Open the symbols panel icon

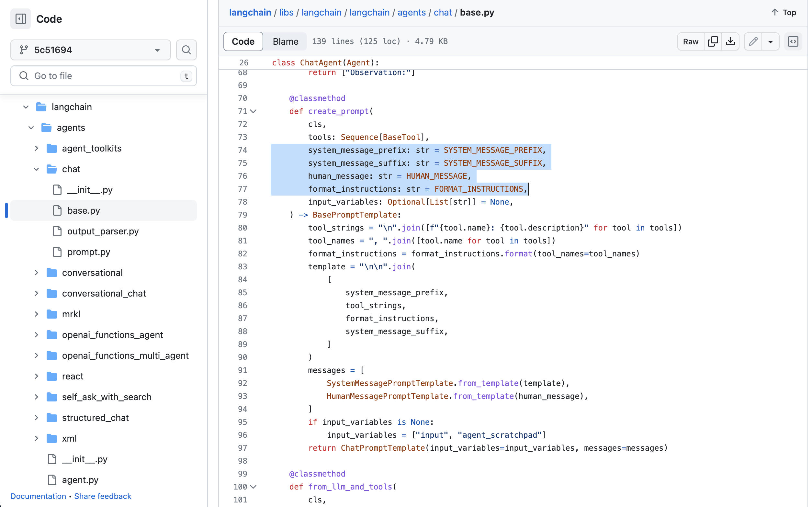pos(793,41)
